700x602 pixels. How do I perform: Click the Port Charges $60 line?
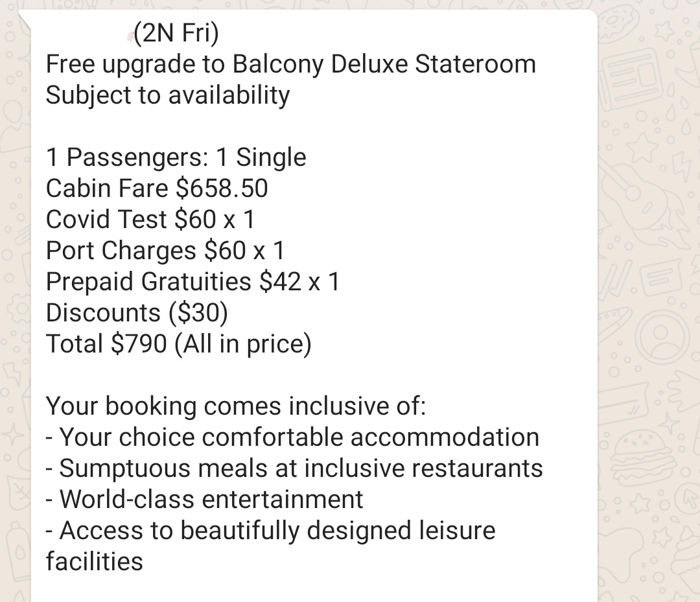[x=165, y=251]
